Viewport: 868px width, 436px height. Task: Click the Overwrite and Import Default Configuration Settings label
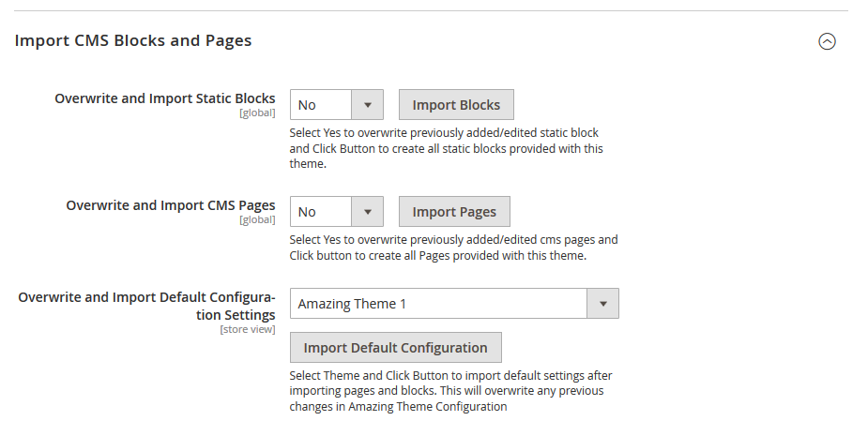pos(146,306)
